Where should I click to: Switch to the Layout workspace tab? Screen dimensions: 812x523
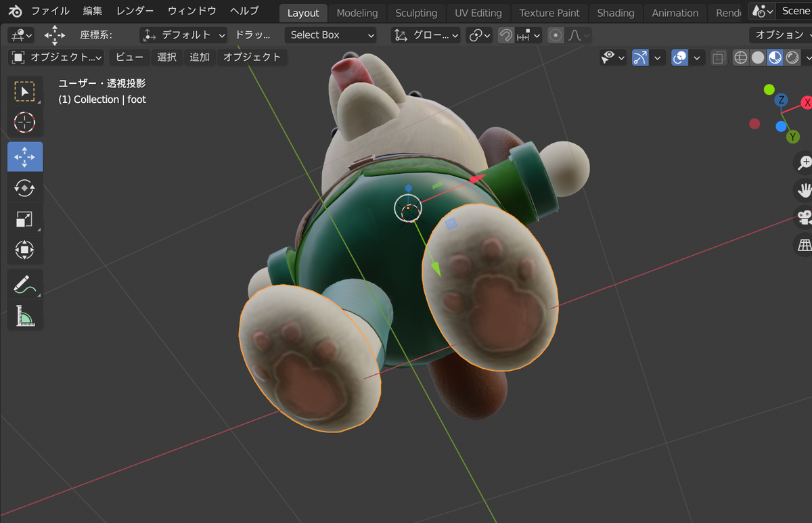(x=303, y=13)
